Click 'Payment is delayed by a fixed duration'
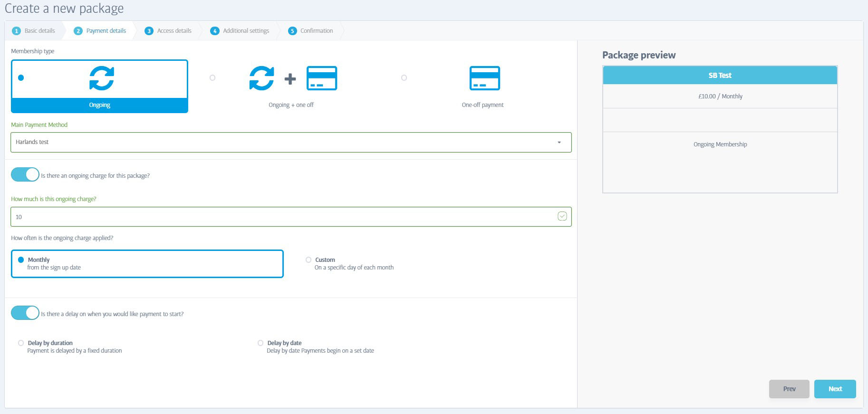The width and height of the screenshot is (868, 414). tap(75, 351)
